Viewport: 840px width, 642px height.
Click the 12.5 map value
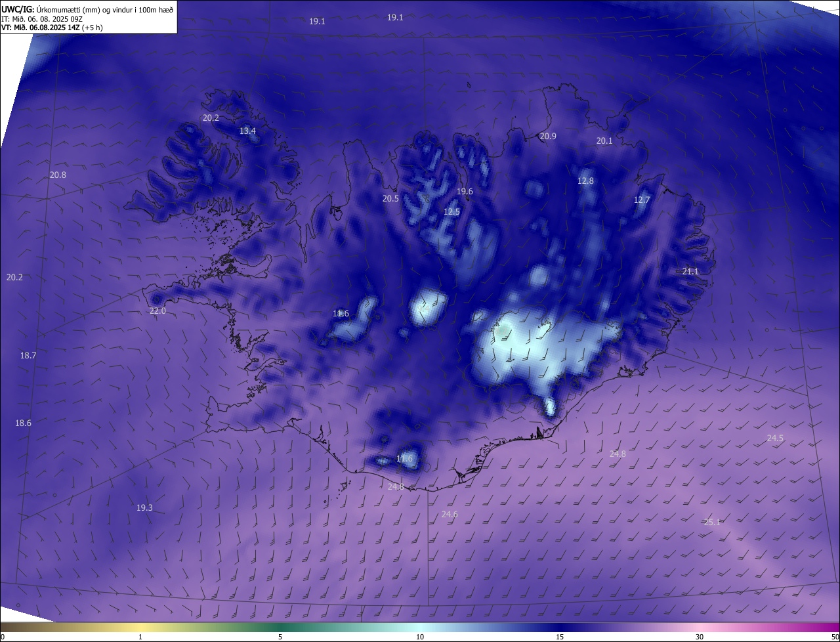pyautogui.click(x=451, y=212)
